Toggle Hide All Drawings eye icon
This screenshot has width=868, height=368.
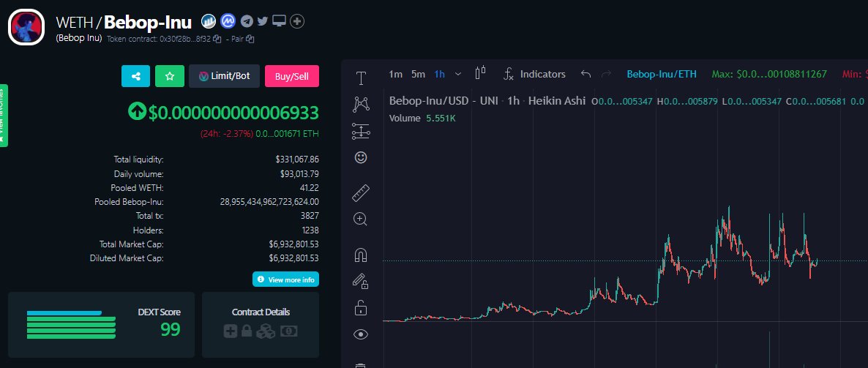[361, 334]
